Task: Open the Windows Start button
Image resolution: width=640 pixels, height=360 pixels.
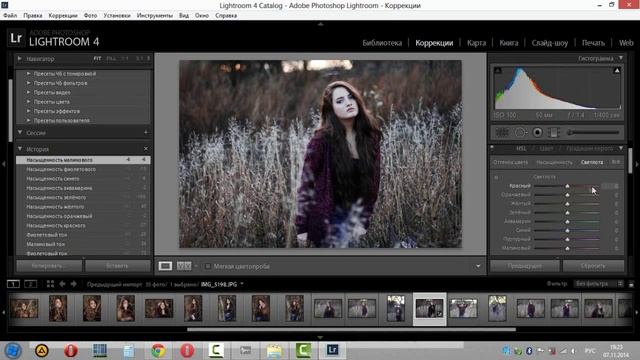Action: [13, 350]
